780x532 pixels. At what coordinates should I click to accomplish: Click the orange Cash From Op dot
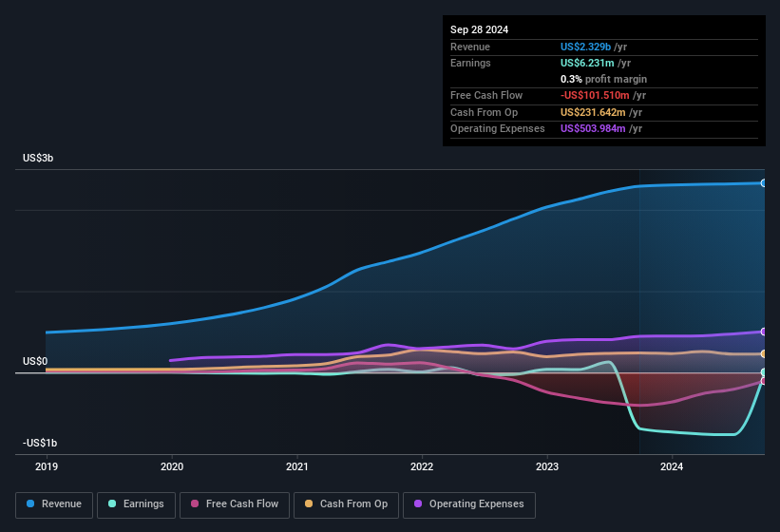coord(309,503)
